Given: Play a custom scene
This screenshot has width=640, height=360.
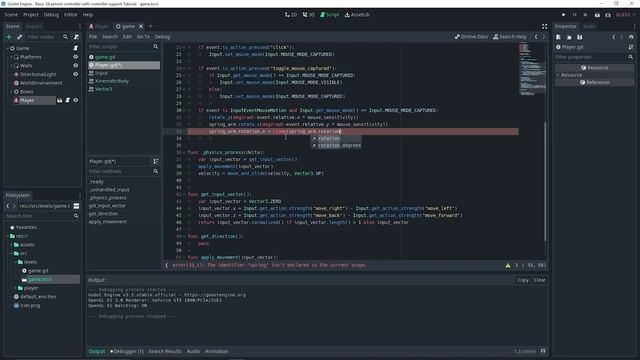Looking at the screenshot, I should pos(608,15).
